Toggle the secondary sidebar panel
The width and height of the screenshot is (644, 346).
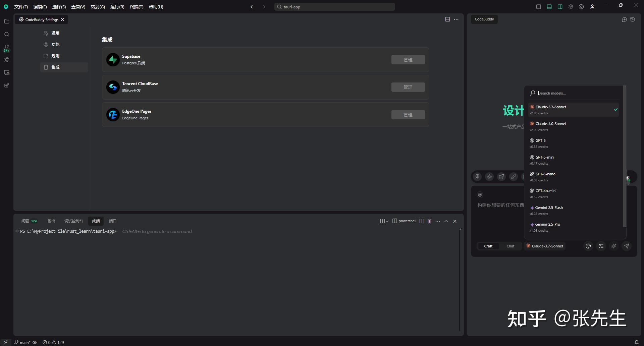tap(560, 6)
